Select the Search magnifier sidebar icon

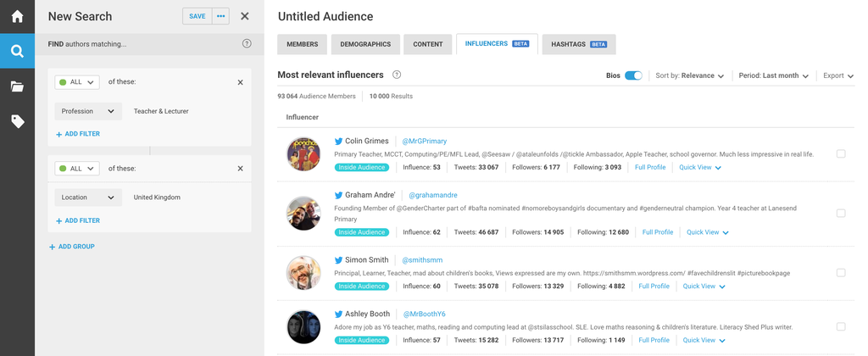pos(17,52)
